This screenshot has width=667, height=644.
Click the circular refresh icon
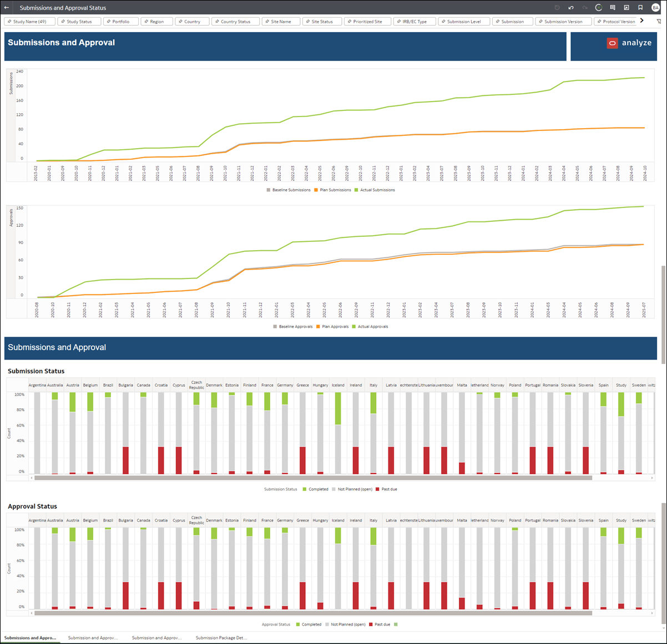point(598,7)
